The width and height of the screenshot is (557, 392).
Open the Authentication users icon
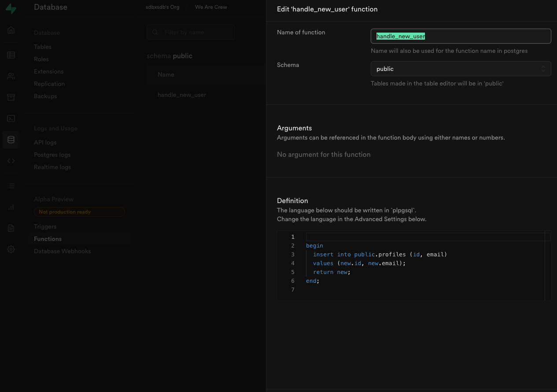click(x=11, y=76)
